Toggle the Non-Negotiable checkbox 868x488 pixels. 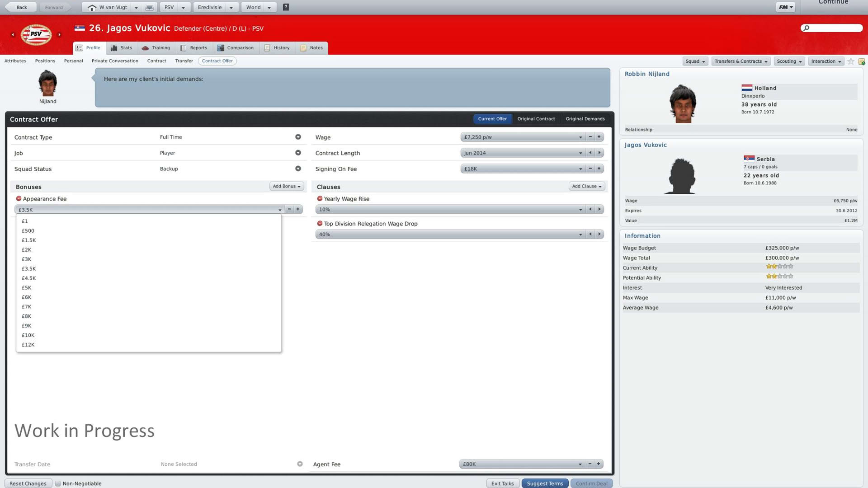(58, 483)
